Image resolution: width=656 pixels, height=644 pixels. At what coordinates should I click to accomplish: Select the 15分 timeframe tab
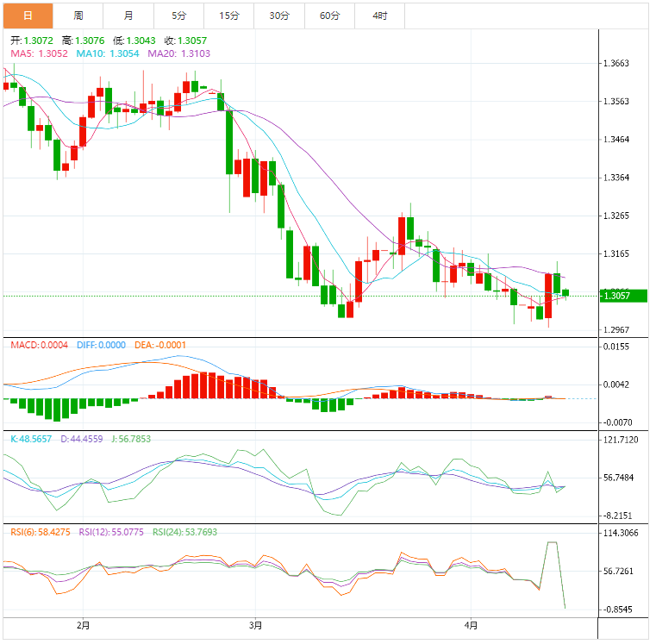click(x=229, y=16)
